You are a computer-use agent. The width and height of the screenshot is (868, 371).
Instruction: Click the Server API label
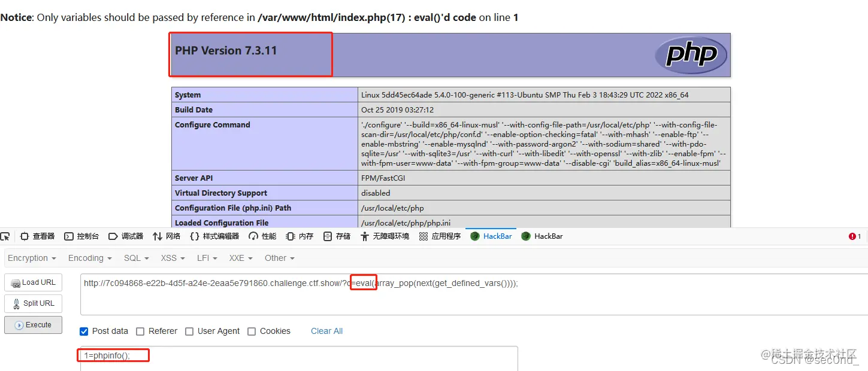coord(193,178)
